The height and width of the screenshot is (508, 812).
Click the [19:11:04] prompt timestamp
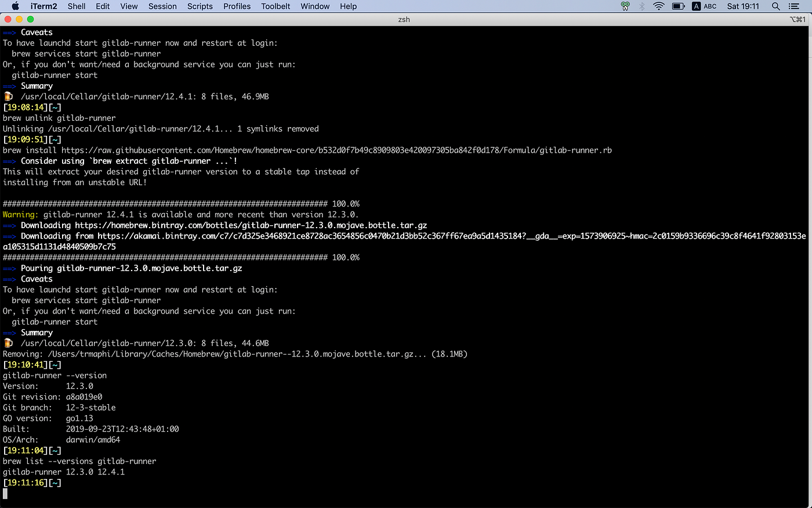(25, 451)
